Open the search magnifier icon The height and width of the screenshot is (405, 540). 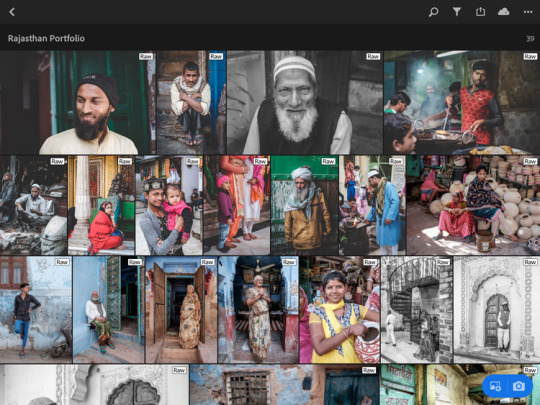(433, 12)
